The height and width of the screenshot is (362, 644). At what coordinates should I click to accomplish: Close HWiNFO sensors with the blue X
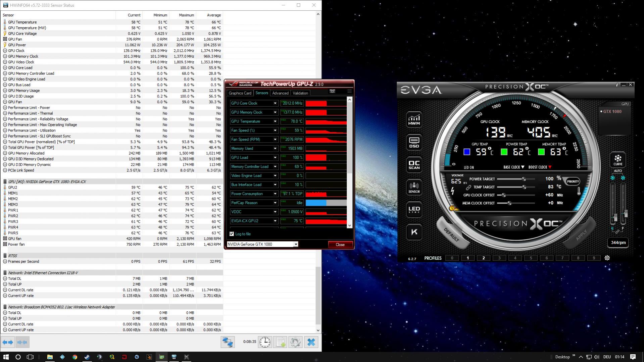311,342
